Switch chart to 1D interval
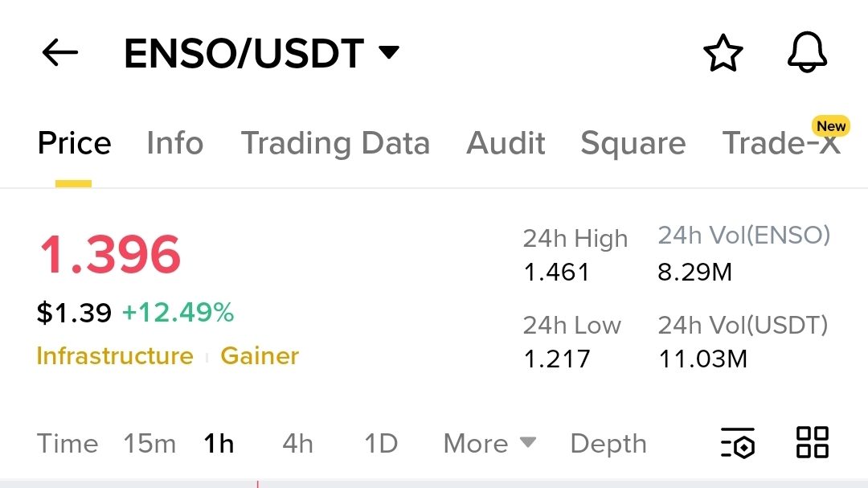The width and height of the screenshot is (868, 488). 381,443
